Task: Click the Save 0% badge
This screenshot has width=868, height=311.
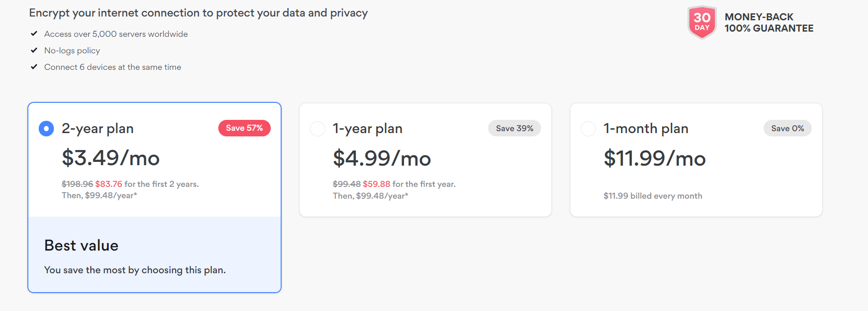Action: 788,128
